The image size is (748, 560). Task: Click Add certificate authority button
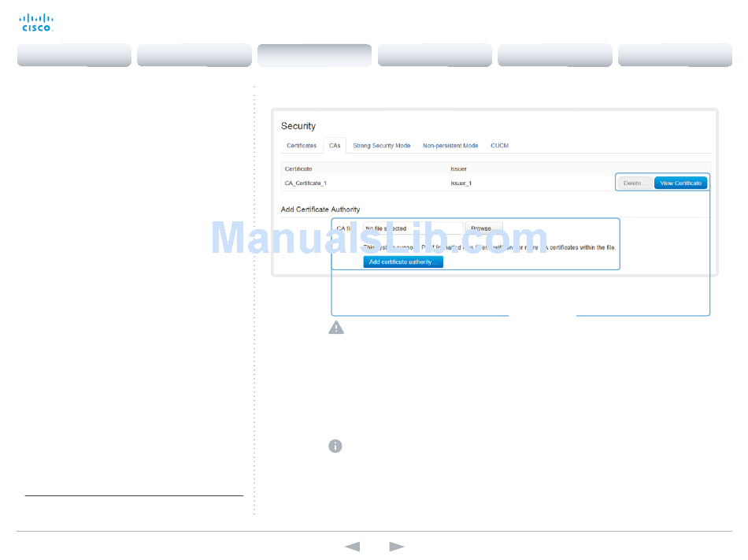coord(403,261)
